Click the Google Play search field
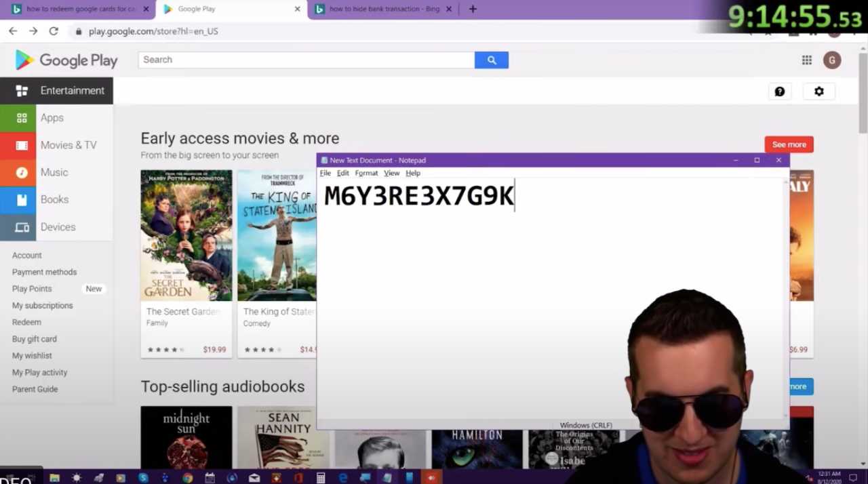This screenshot has height=484, width=868. point(307,60)
